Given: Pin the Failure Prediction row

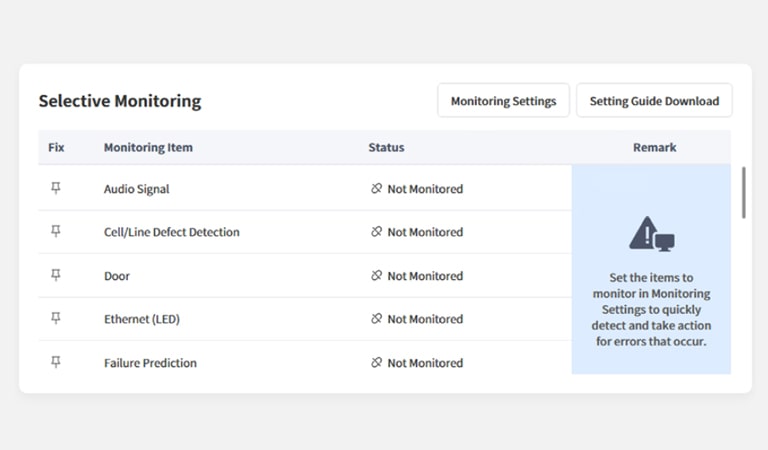Looking at the screenshot, I should (x=56, y=362).
